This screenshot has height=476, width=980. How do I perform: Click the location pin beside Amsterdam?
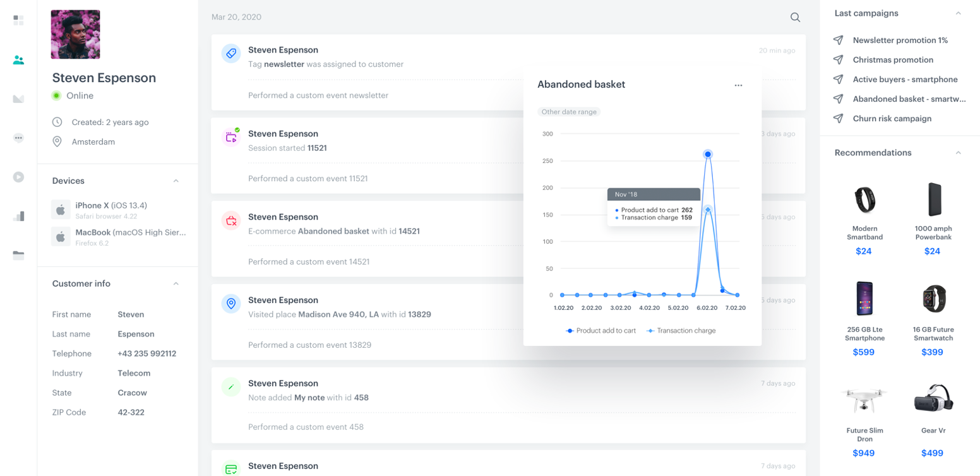point(57,142)
